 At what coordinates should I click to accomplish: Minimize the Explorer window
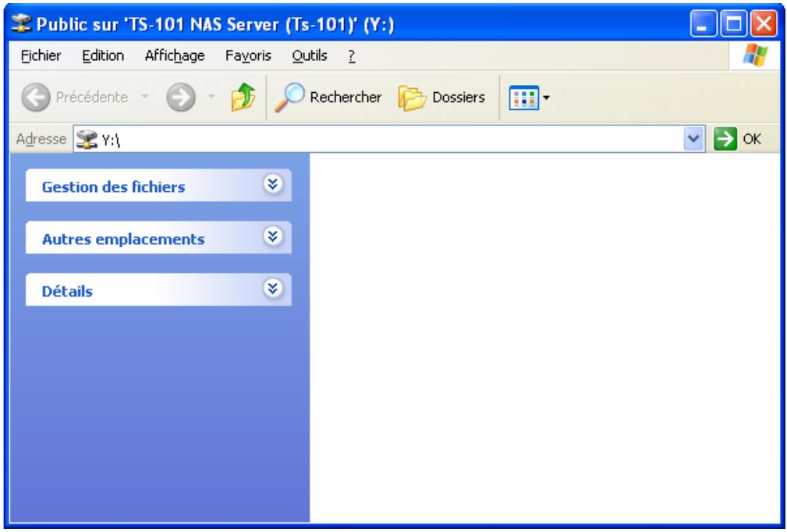point(704,24)
